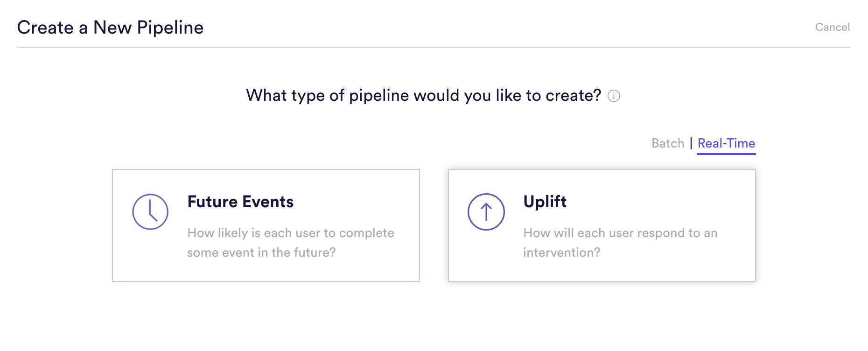This screenshot has height=351, width=868.
Task: Click the header separator line below title
Action: [x=434, y=47]
